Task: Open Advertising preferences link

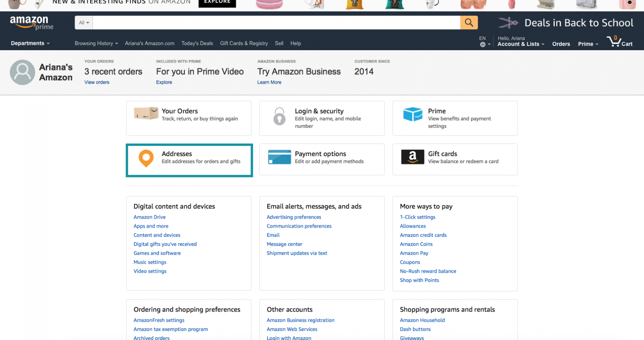Action: (294, 217)
